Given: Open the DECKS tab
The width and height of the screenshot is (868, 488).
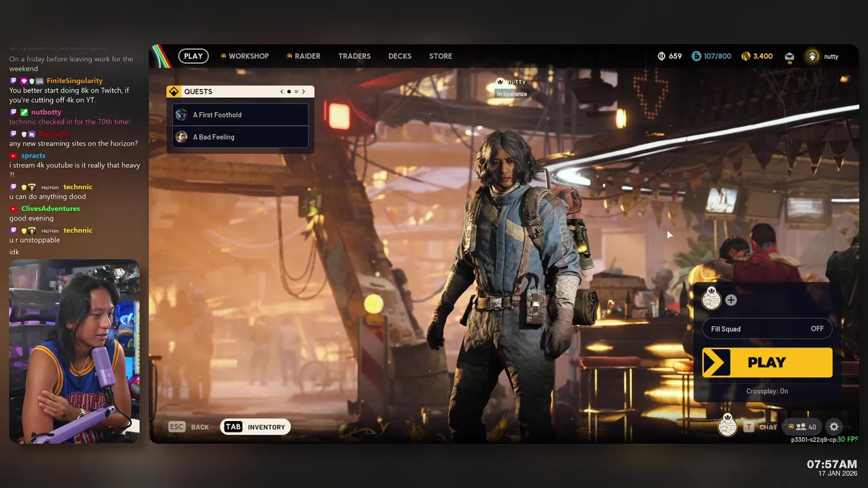Looking at the screenshot, I should 400,56.
